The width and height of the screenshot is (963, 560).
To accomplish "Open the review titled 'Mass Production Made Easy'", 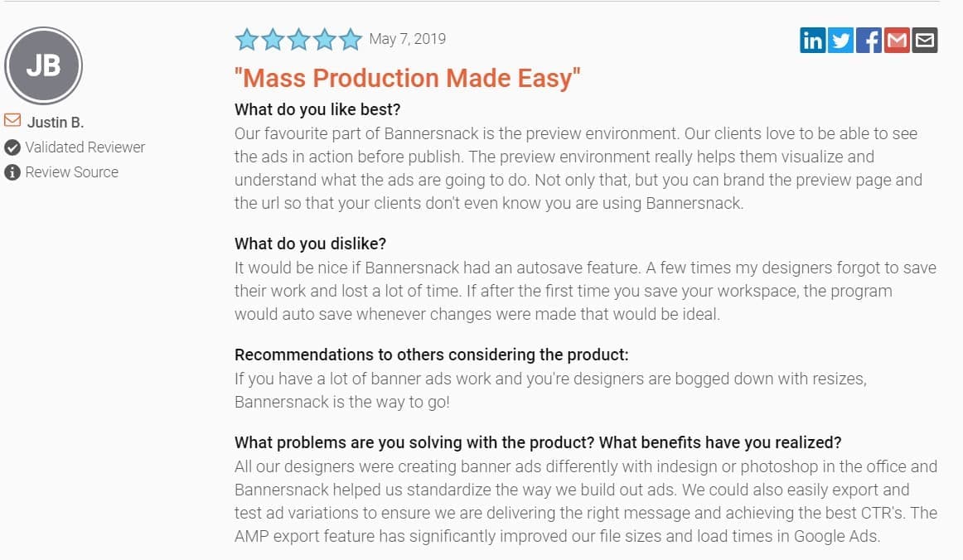I will pyautogui.click(x=408, y=78).
